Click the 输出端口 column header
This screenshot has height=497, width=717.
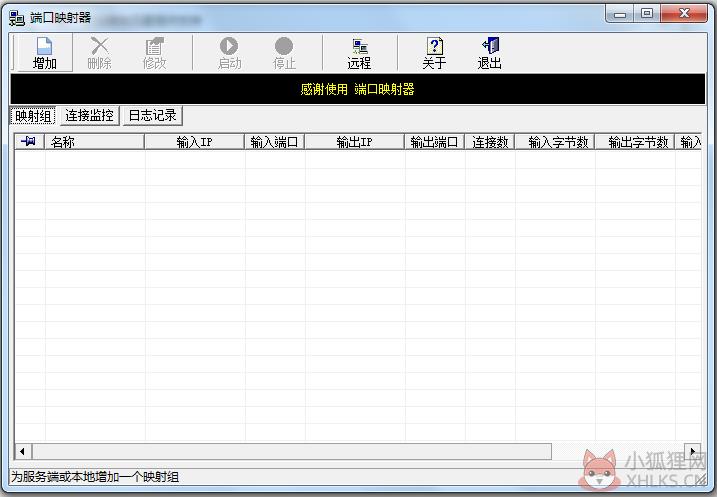click(x=434, y=142)
